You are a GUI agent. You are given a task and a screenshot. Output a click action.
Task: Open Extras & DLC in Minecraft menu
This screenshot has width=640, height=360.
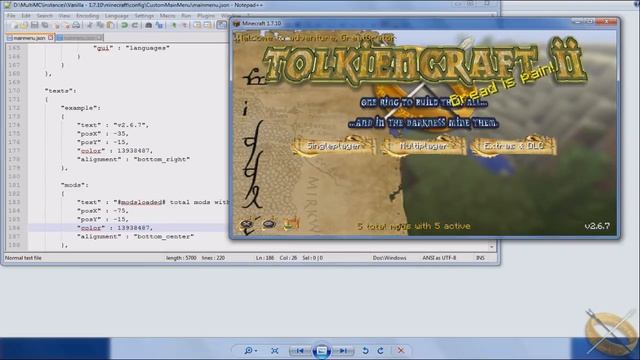(513, 146)
